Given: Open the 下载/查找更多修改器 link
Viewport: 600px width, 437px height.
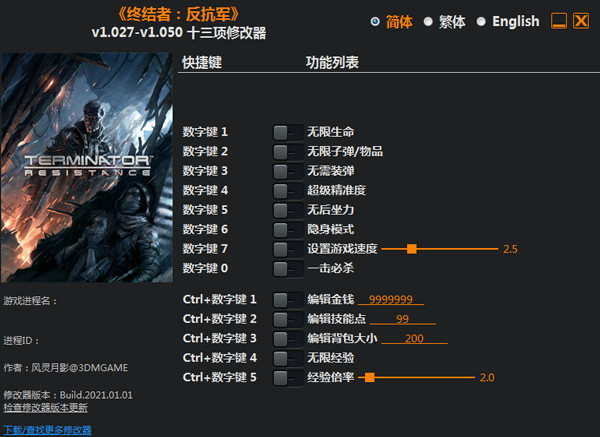Looking at the screenshot, I should coord(47,430).
